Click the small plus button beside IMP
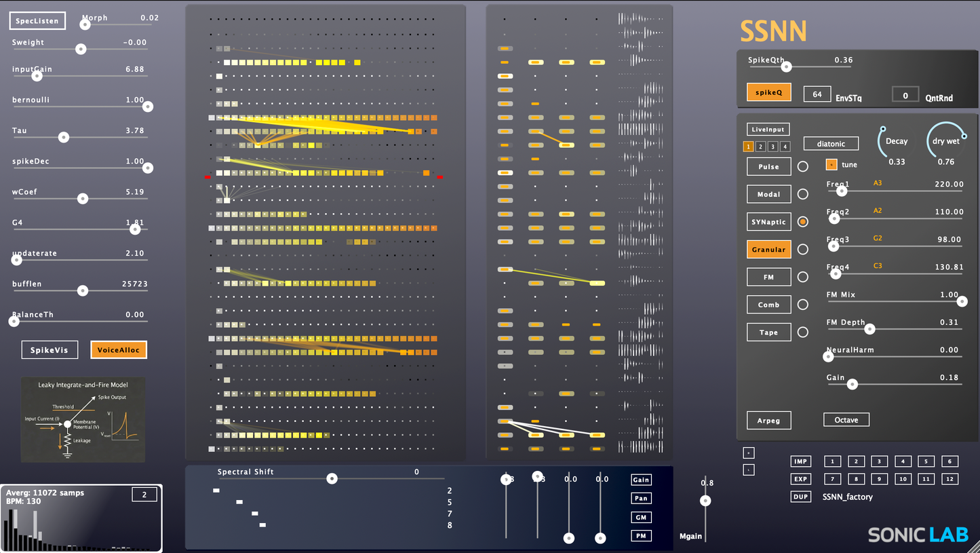980x553 pixels. click(x=749, y=453)
